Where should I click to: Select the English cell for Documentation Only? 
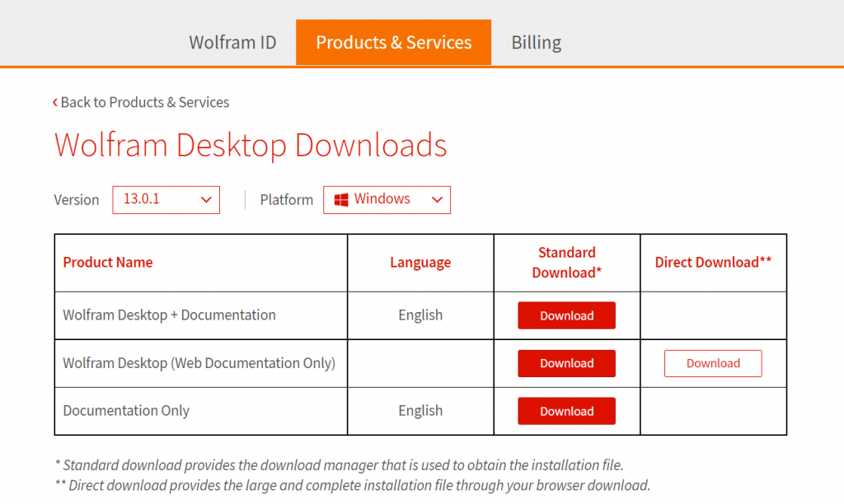click(x=420, y=411)
